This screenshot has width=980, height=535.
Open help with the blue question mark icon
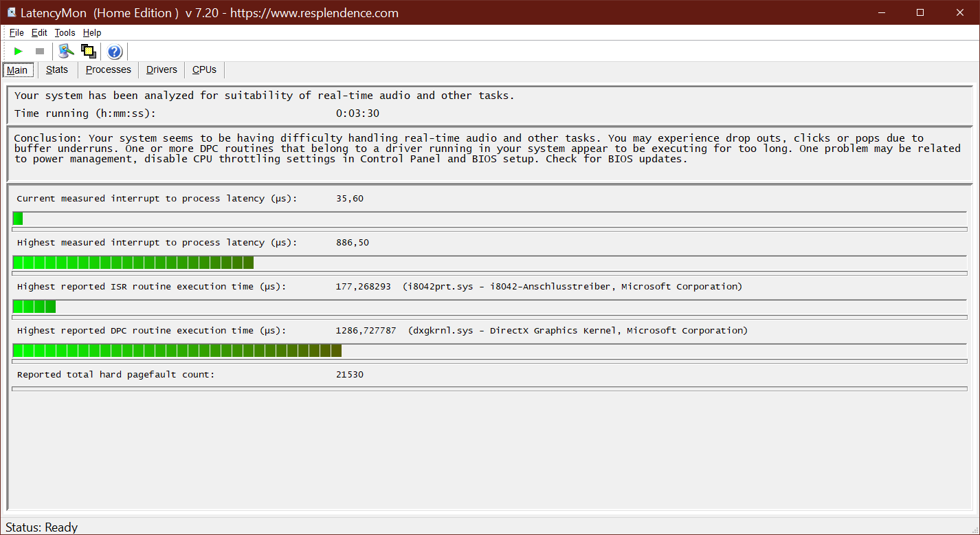[115, 51]
